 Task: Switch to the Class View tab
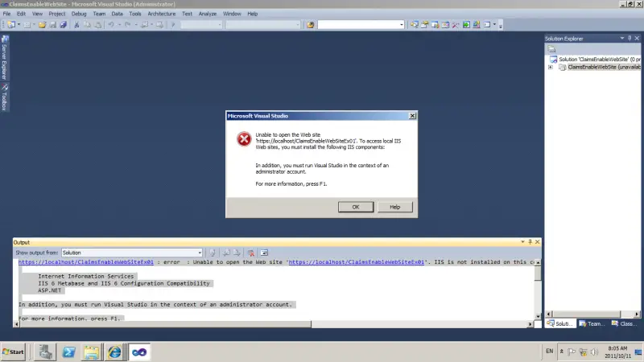pos(625,324)
